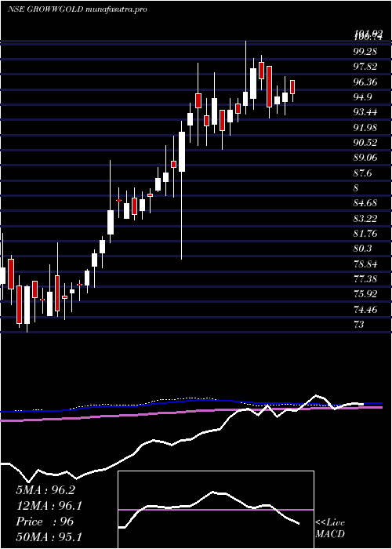392x549 pixels.
Task: Click the 93.44 price axis label
Action: [x=365, y=112]
